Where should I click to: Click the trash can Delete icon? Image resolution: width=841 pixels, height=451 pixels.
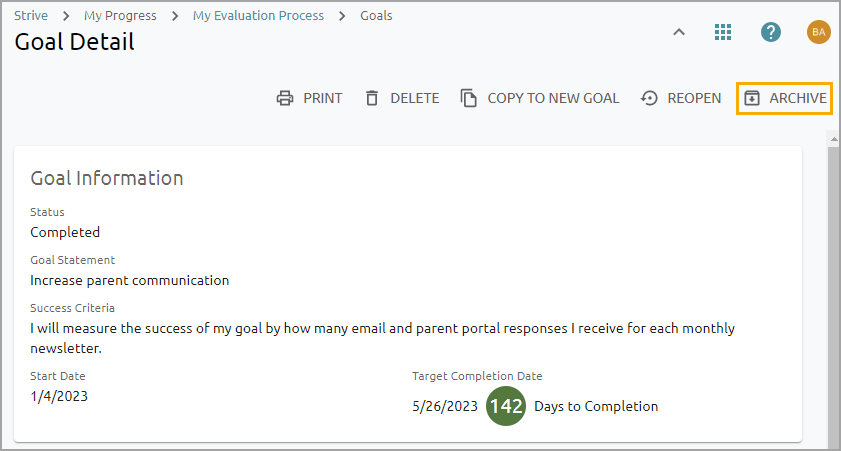tap(372, 98)
